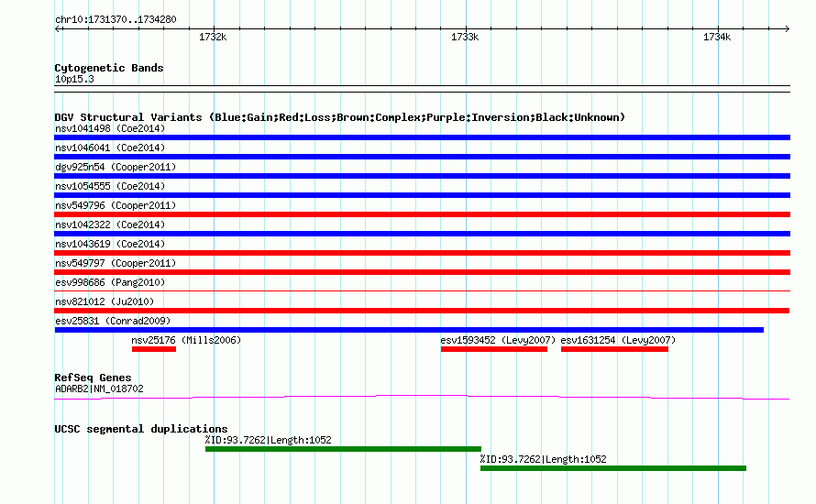Click the nsv1041498 (Coe2014) label

pos(110,128)
